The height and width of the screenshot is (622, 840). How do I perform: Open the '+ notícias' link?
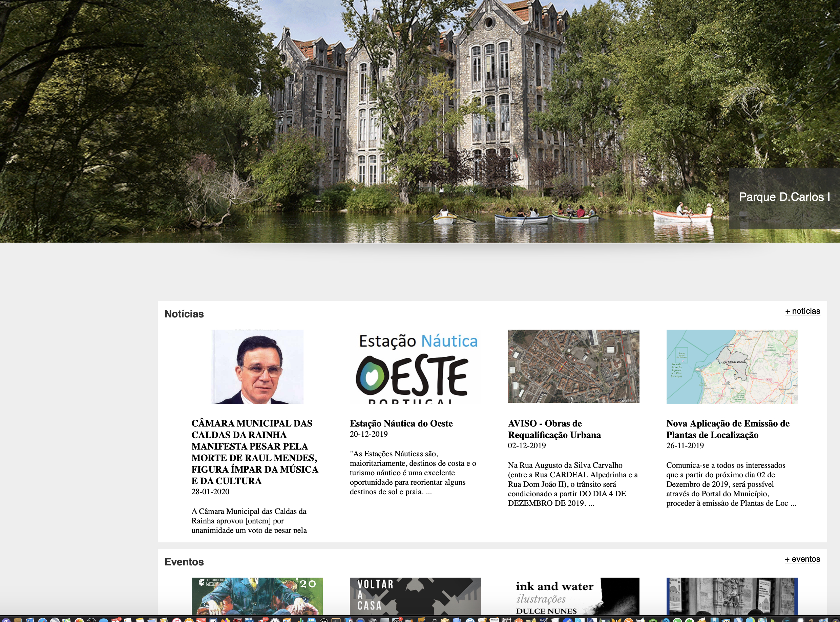coord(802,311)
